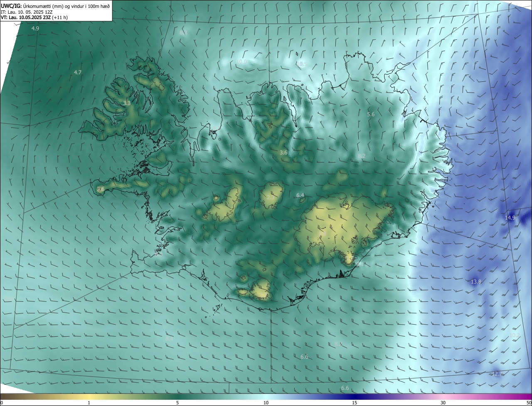
Task: Click the colorbar tick label 0
Action: tap(2, 403)
